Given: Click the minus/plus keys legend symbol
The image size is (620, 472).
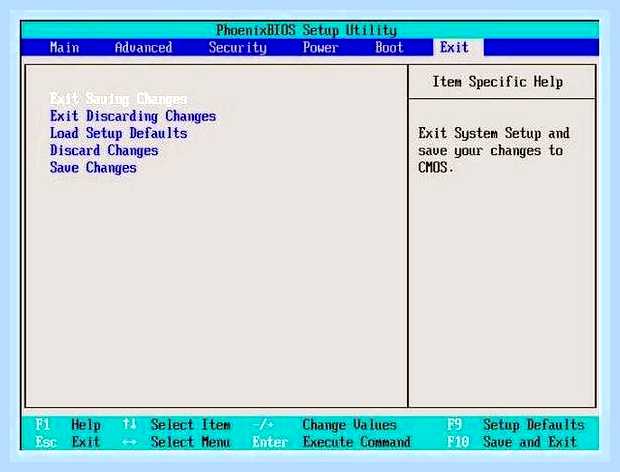Looking at the screenshot, I should 263,425.
